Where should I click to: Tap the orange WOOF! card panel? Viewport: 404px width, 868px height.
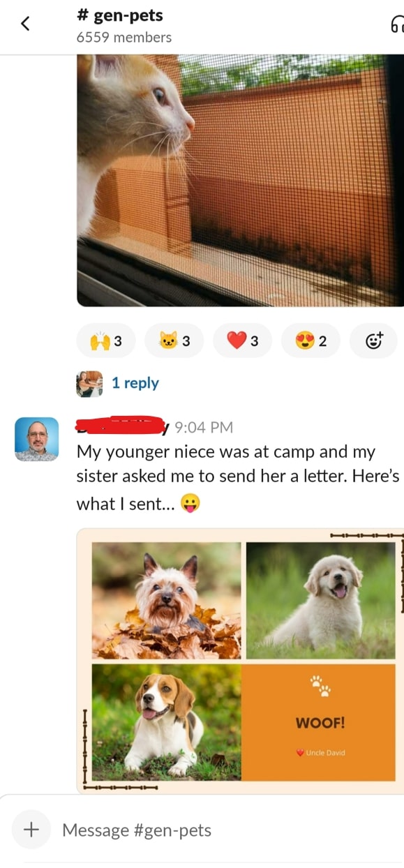(319, 722)
